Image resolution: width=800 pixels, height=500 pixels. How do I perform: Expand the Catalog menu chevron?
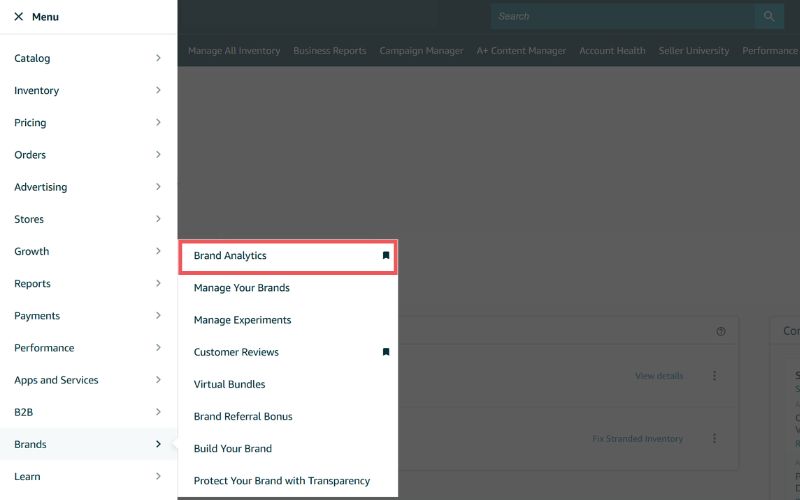point(158,58)
